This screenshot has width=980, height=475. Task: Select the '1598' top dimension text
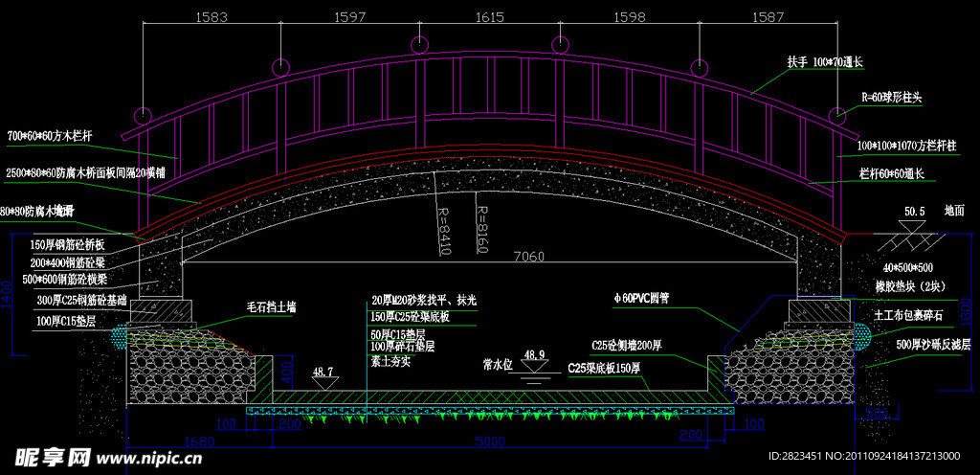coord(629,17)
